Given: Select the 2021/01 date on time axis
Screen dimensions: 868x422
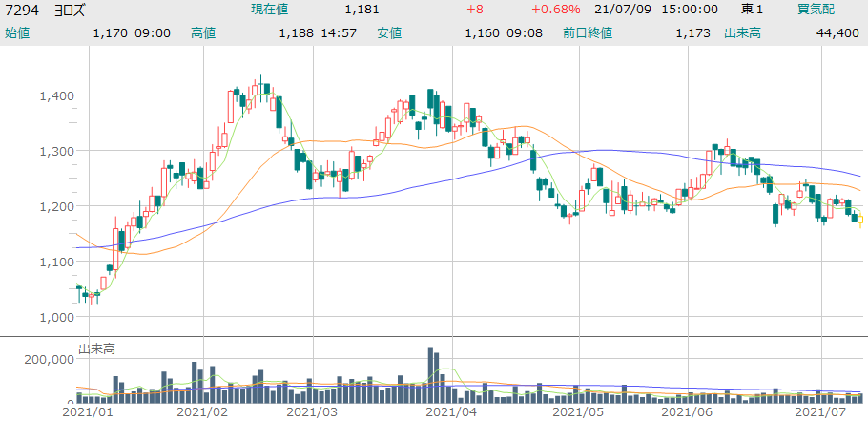Looking at the screenshot, I should [88, 412].
